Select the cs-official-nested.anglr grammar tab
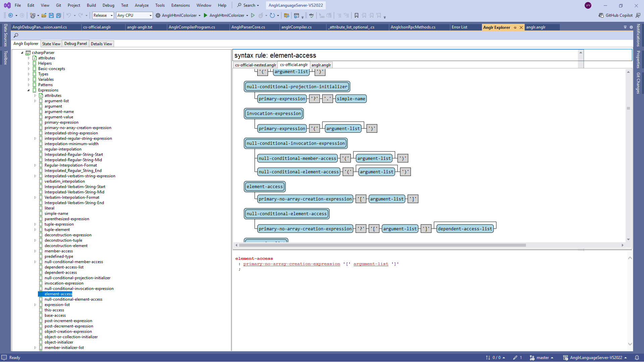This screenshot has height=362, width=644. [x=256, y=65]
